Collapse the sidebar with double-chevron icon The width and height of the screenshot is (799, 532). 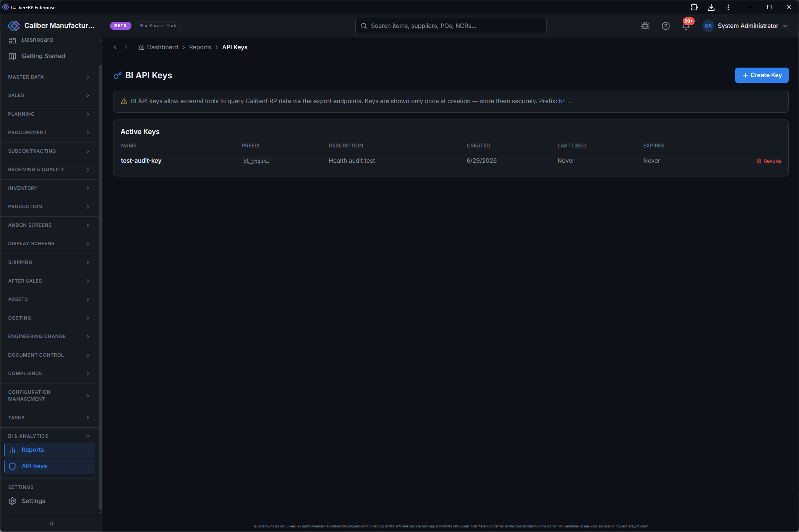[52, 523]
